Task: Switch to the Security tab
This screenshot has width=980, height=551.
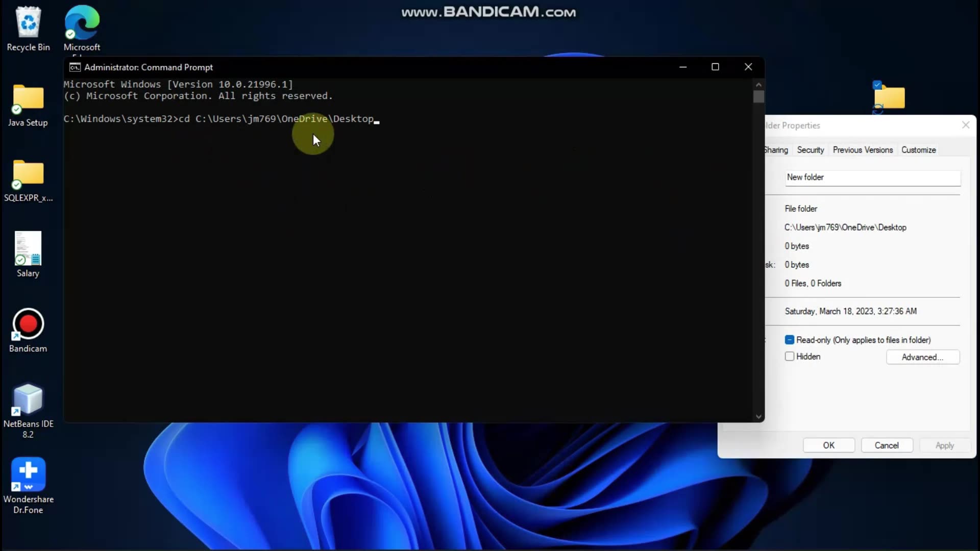Action: (x=810, y=150)
